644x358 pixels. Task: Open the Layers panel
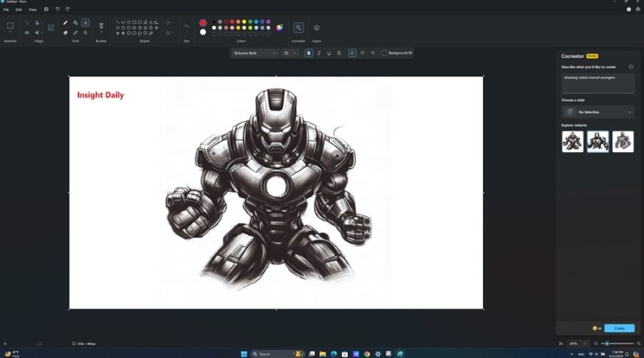click(x=316, y=27)
